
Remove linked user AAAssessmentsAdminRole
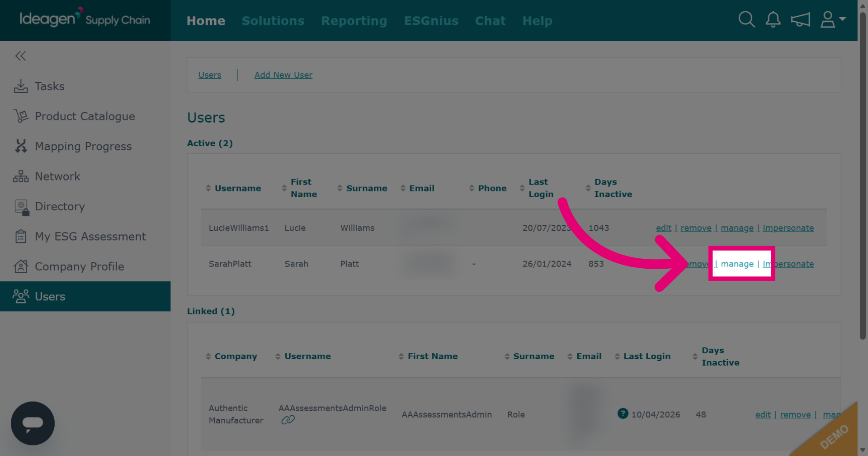(x=795, y=414)
